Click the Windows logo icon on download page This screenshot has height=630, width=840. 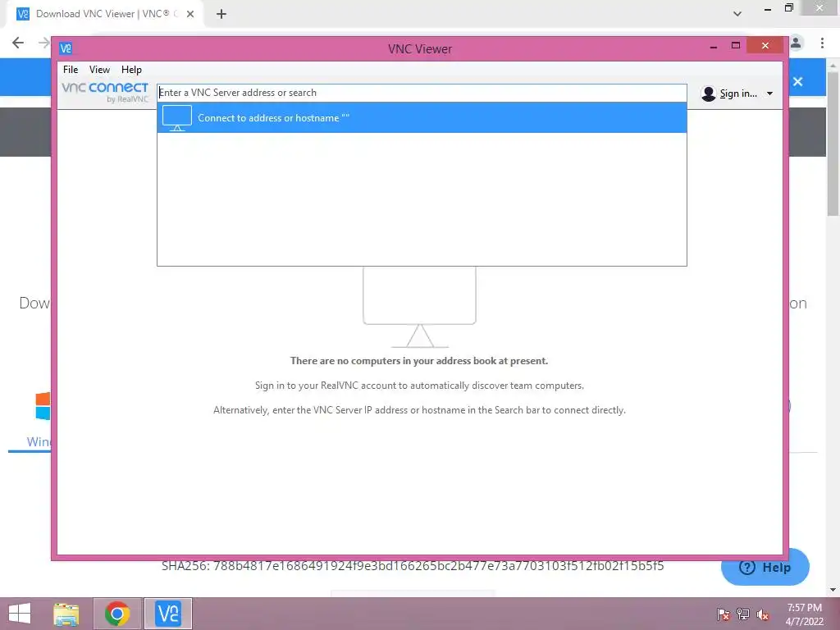click(x=43, y=406)
